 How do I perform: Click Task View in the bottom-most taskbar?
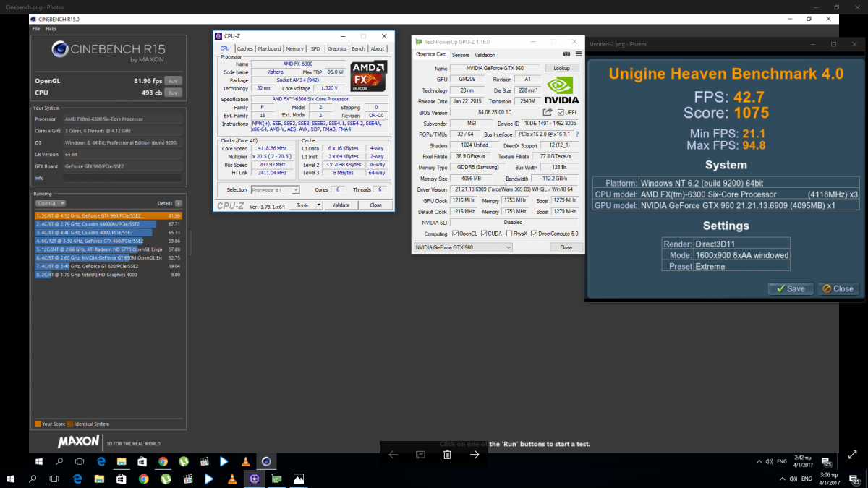(x=54, y=479)
